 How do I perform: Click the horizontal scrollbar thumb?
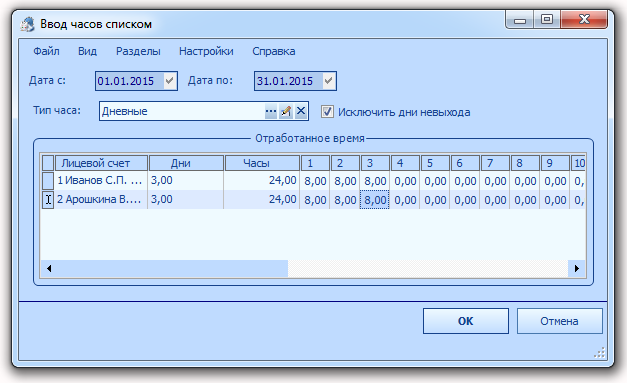click(172, 268)
